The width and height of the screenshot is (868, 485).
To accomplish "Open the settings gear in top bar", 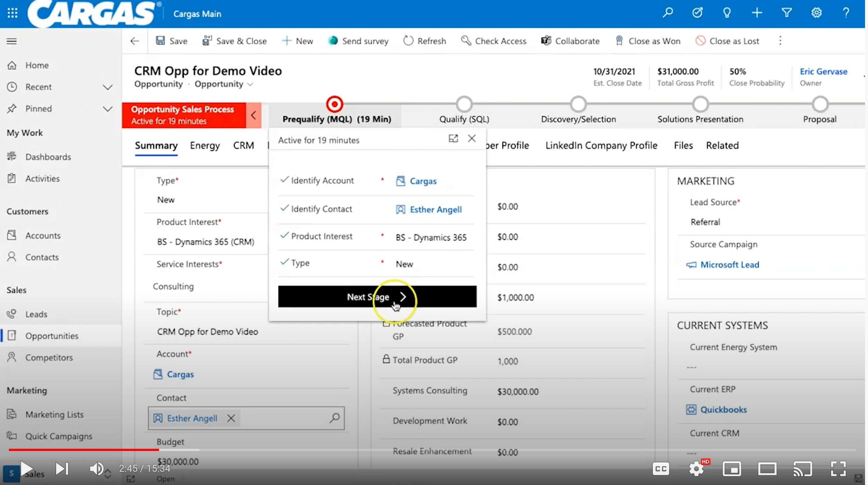I will pyautogui.click(x=816, y=13).
